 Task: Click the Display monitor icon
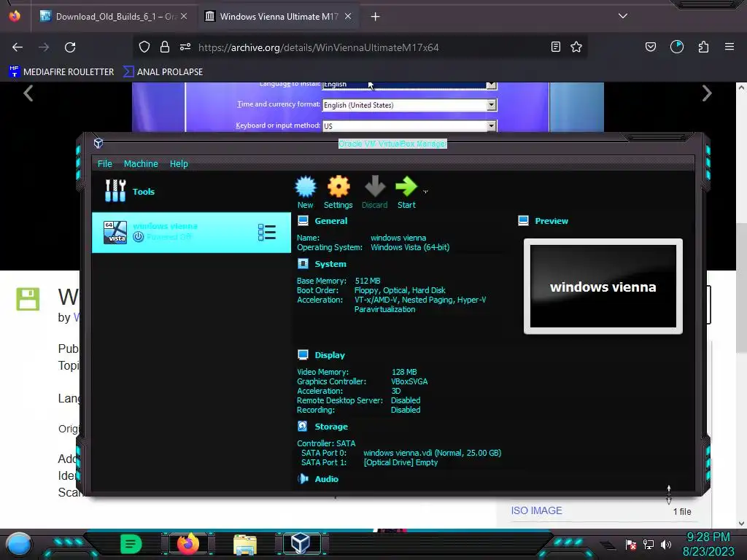[303, 355]
